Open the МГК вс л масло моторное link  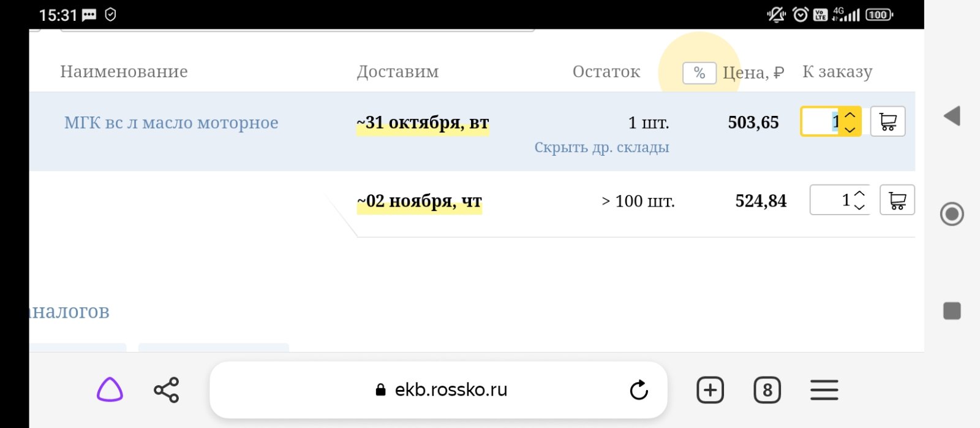(171, 123)
